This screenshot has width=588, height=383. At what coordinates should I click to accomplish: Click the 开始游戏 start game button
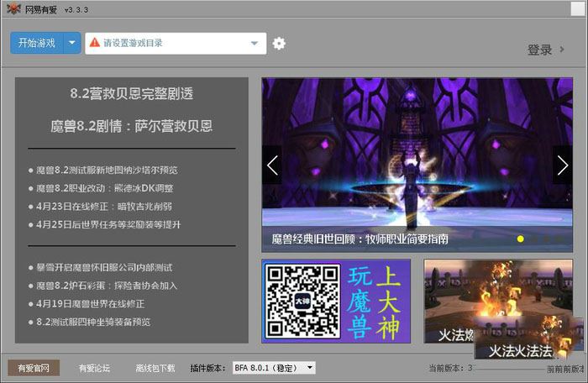click(x=37, y=43)
